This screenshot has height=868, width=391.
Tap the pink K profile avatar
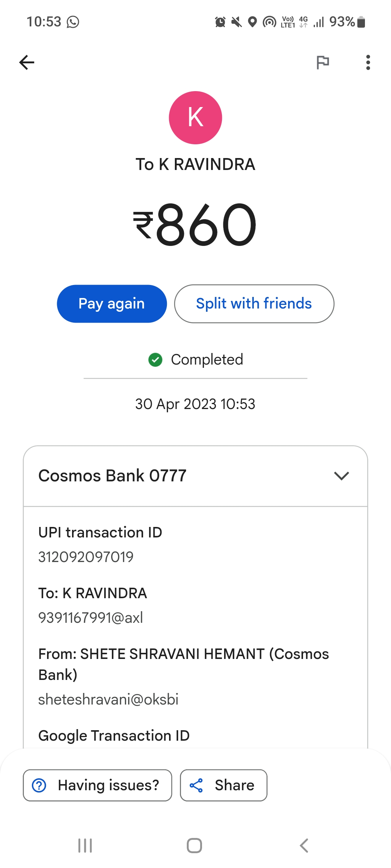pyautogui.click(x=195, y=118)
